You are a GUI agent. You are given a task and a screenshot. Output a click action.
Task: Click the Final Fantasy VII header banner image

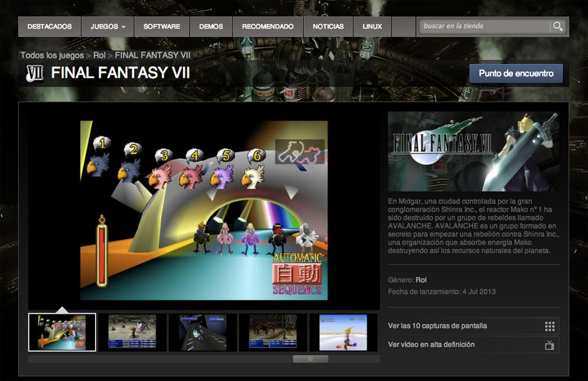[473, 151]
